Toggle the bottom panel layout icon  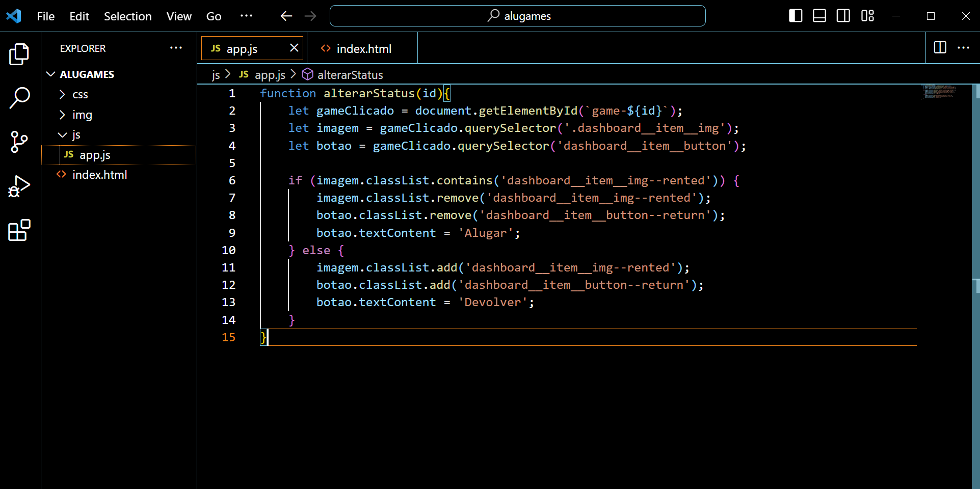[x=819, y=16]
